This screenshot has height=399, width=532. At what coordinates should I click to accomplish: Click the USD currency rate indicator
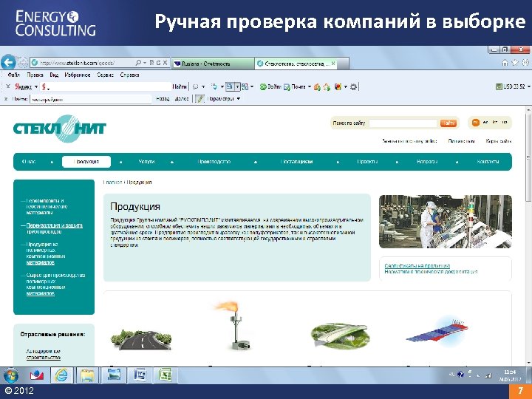coord(511,87)
